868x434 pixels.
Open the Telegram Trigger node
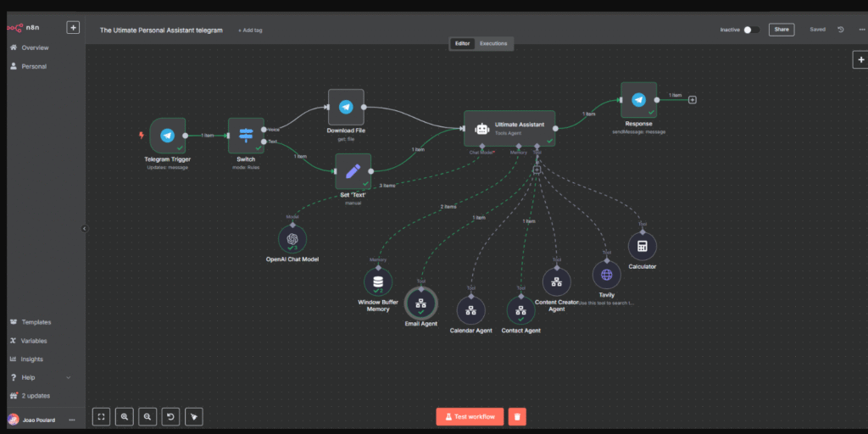(x=168, y=136)
